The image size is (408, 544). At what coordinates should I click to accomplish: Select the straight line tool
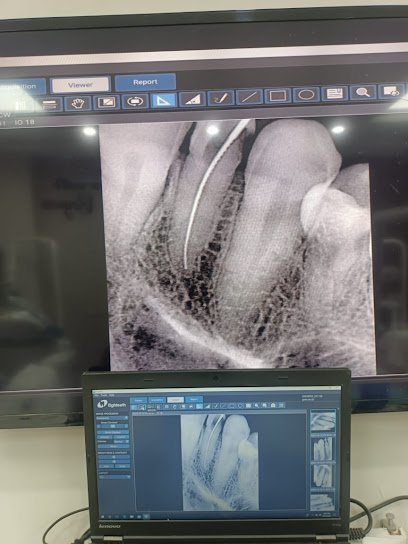(x=249, y=97)
